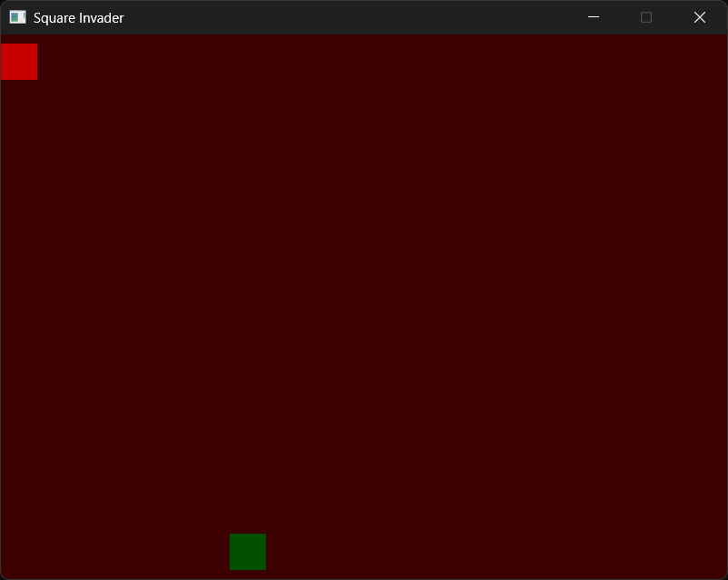This screenshot has width=728, height=580.
Task: Click the disabled maximize button
Action: [646, 17]
